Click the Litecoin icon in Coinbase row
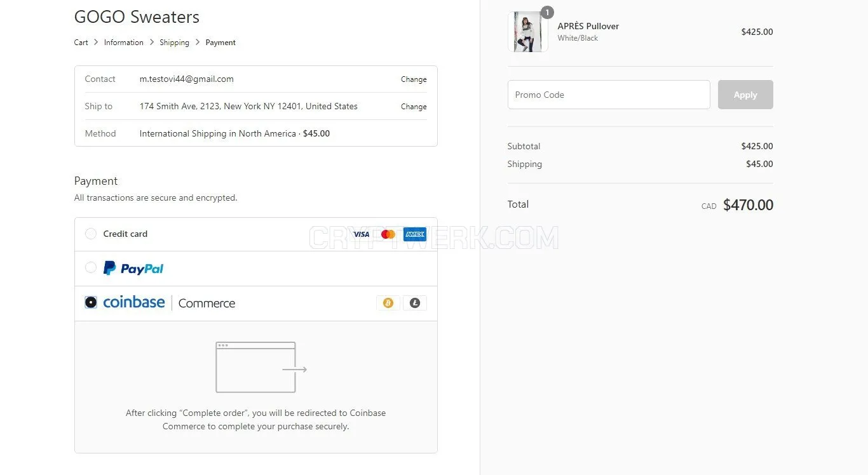 415,303
